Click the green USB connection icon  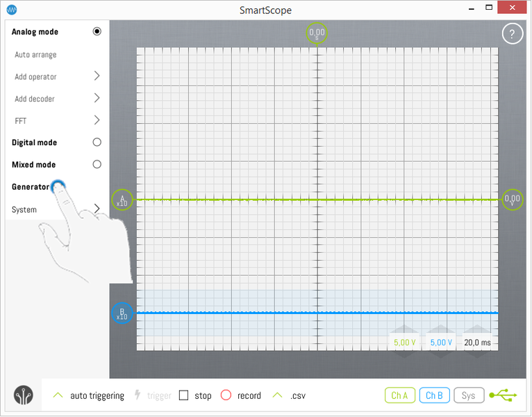(x=503, y=395)
